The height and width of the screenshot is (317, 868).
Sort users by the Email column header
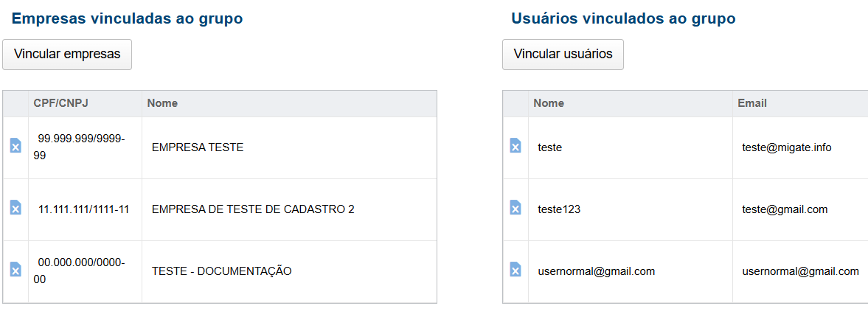coord(752,103)
